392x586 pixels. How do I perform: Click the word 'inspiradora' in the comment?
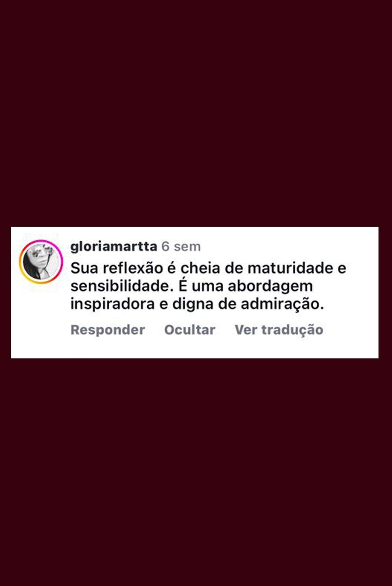tap(112, 304)
